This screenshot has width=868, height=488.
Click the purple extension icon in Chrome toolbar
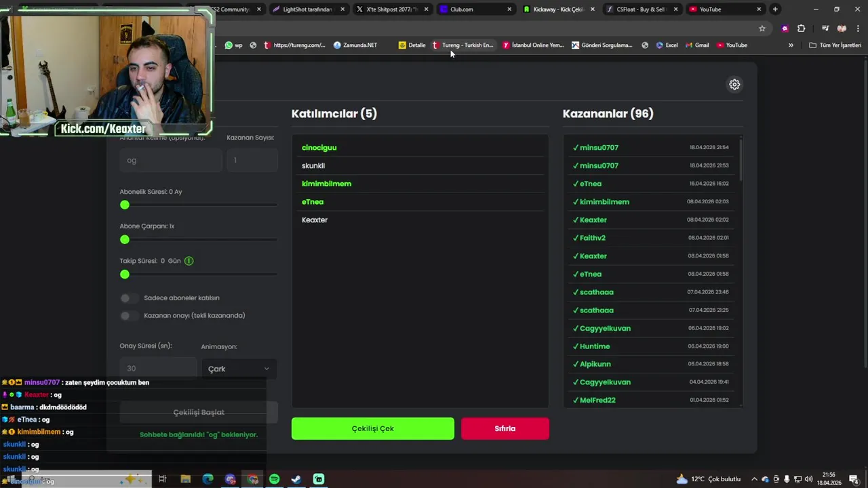[785, 28]
